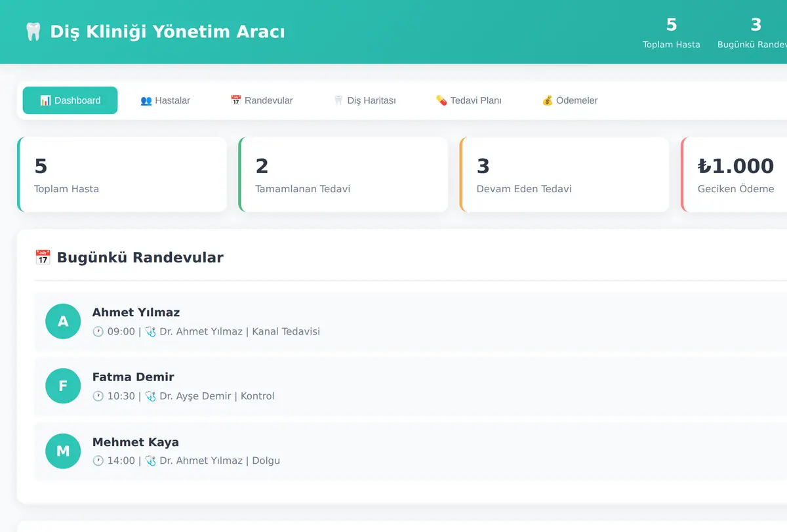Select the Tamamlanan Tedavi stat card

(343, 174)
